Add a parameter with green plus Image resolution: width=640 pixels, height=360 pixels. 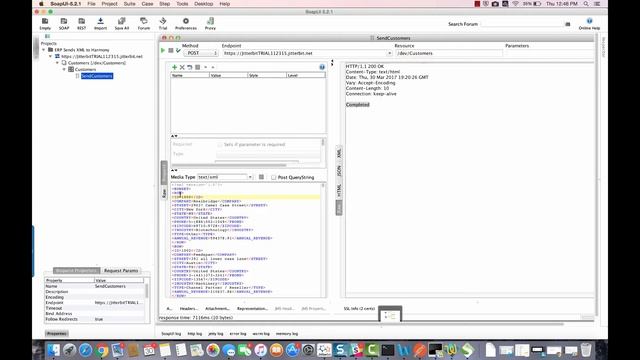[174, 67]
